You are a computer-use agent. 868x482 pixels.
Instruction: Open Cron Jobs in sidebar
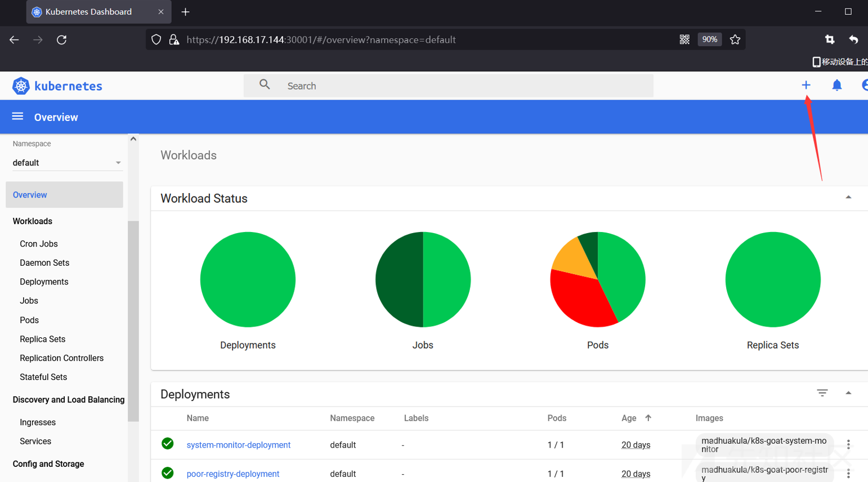coord(39,244)
